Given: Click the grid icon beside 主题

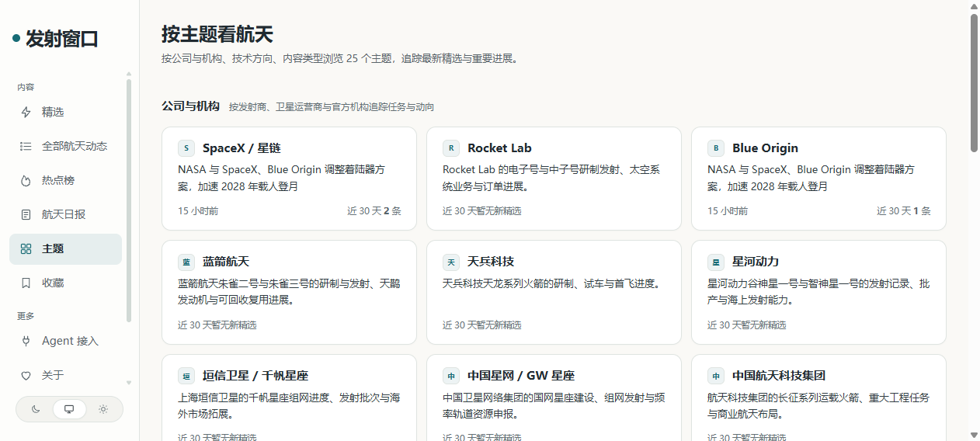Looking at the screenshot, I should coord(26,248).
